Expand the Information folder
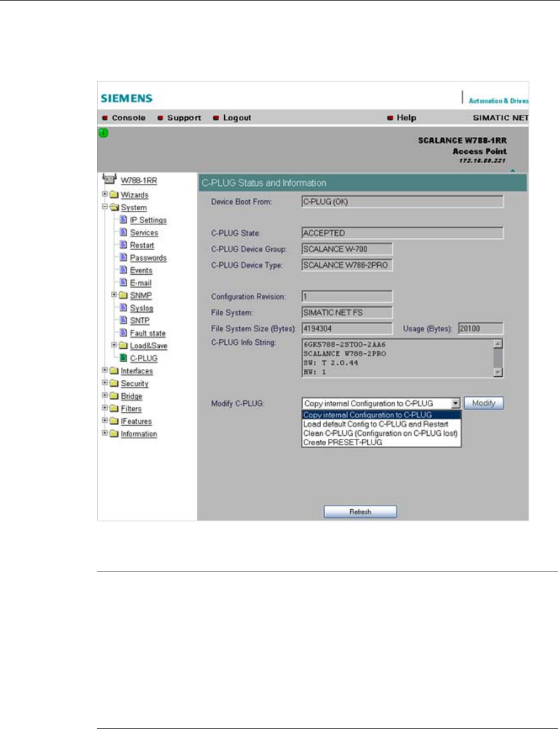Image resolution: width=560 pixels, height=729 pixels. coord(105,433)
